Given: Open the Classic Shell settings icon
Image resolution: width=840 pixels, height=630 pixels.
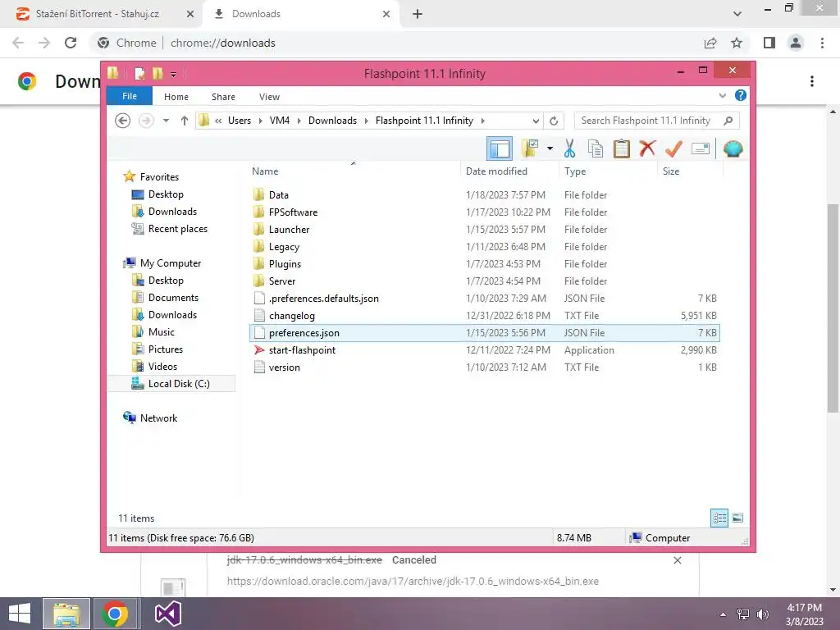Looking at the screenshot, I should pos(733,148).
